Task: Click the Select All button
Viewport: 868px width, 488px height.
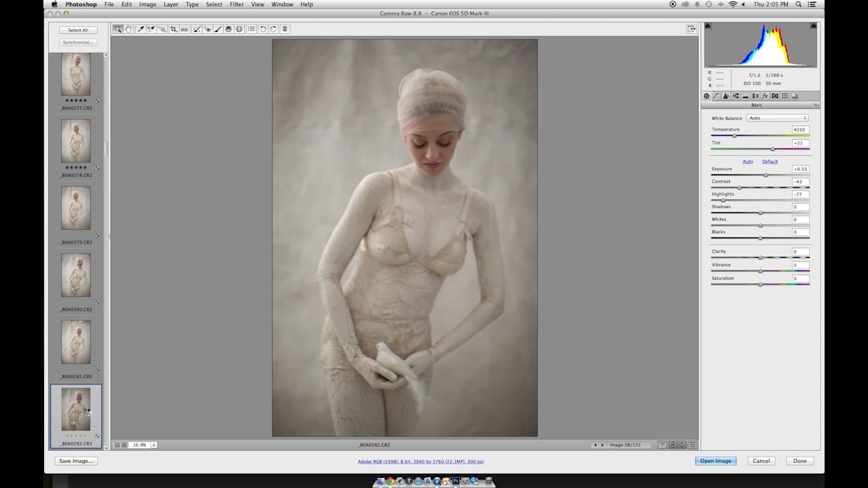Action: [x=78, y=30]
